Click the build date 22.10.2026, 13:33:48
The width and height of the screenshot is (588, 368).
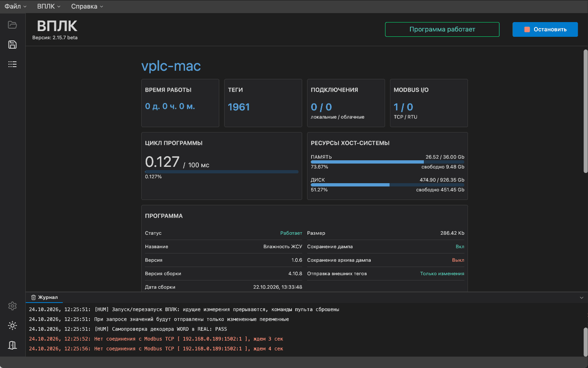(278, 287)
